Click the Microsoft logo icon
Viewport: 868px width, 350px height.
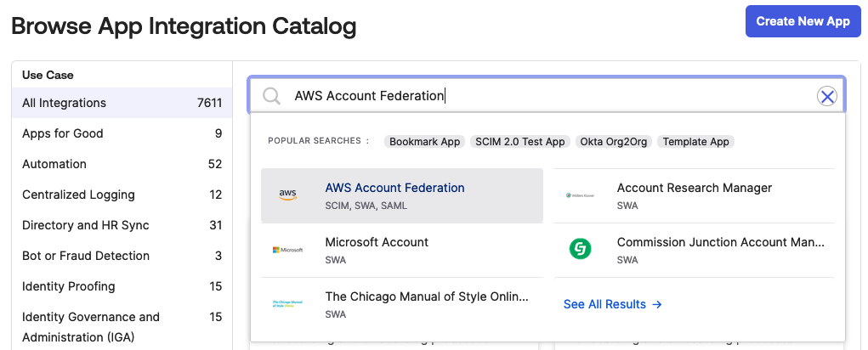point(288,250)
